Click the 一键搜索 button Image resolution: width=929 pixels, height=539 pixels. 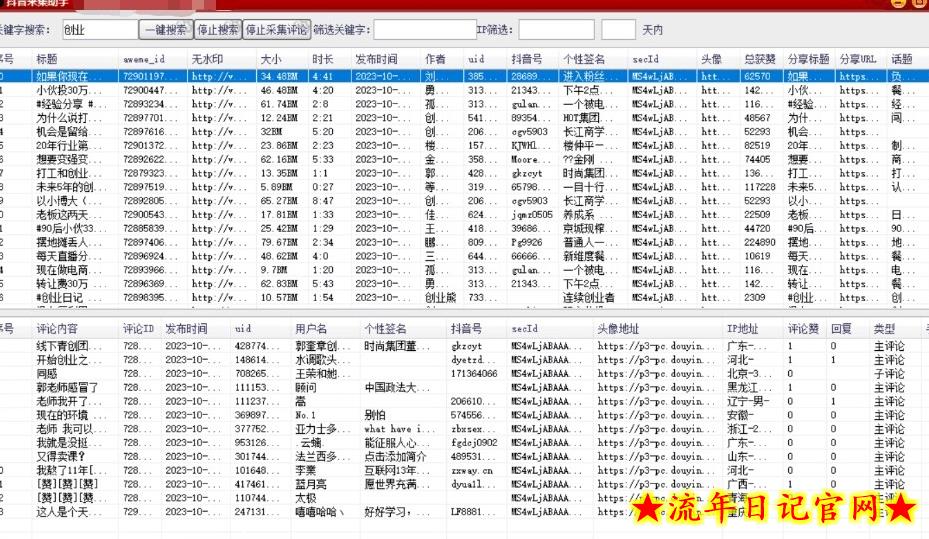[x=166, y=30]
